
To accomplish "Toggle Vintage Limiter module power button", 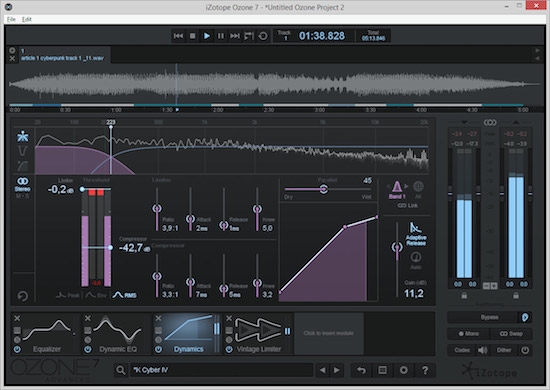I will point(229,349).
